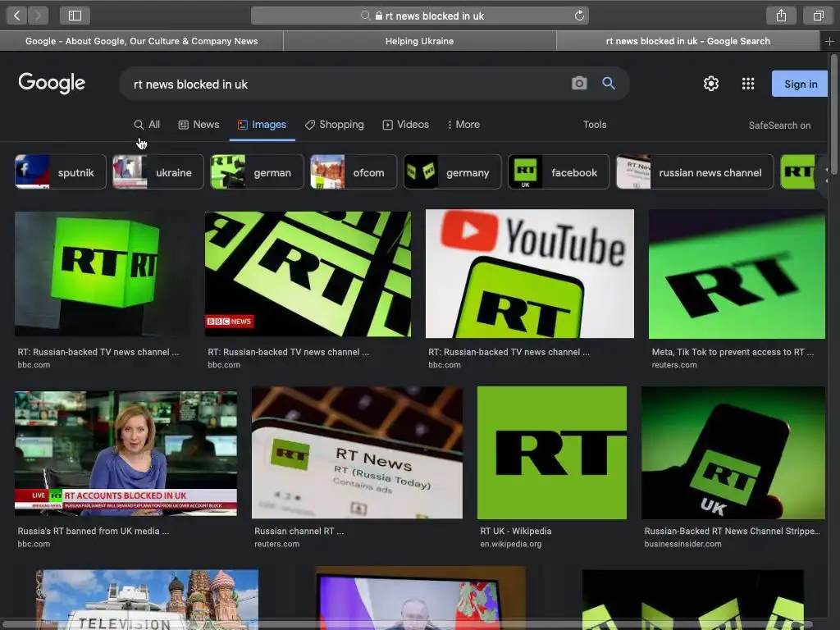Click reuters.com under Meta, Tik Tok result
This screenshot has width=840, height=630.
tap(674, 365)
